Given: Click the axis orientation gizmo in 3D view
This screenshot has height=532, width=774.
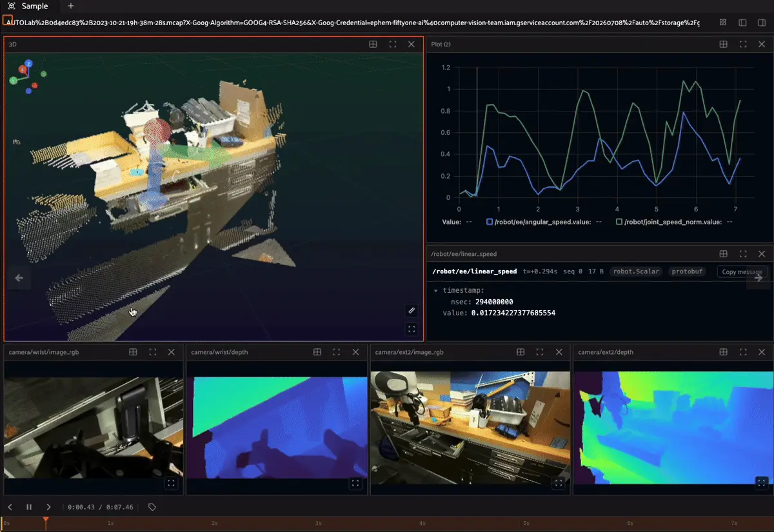Looking at the screenshot, I should [x=27, y=76].
